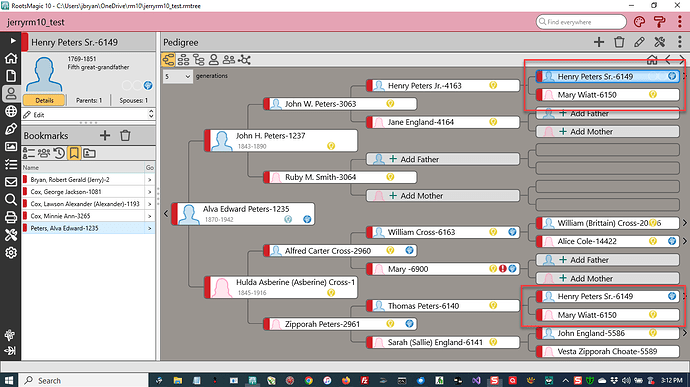
Task: Click the Home person icon in the pedigree
Action: coord(652,60)
